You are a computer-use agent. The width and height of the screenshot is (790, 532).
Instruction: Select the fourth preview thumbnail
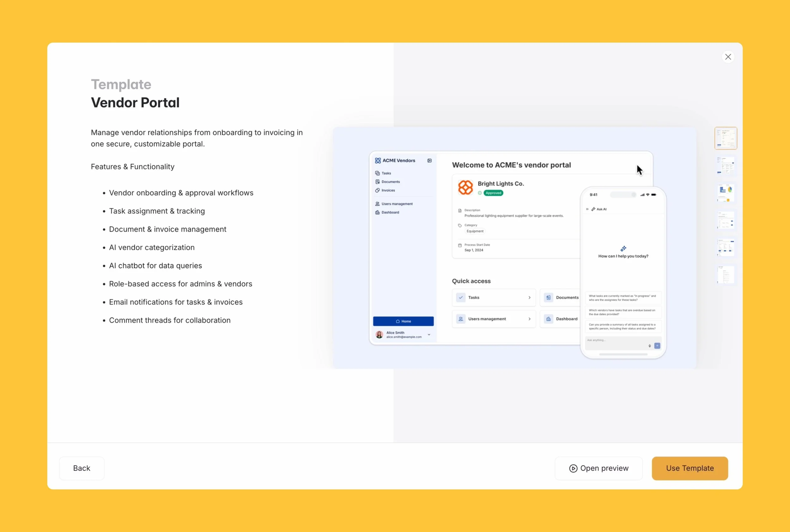(x=726, y=220)
